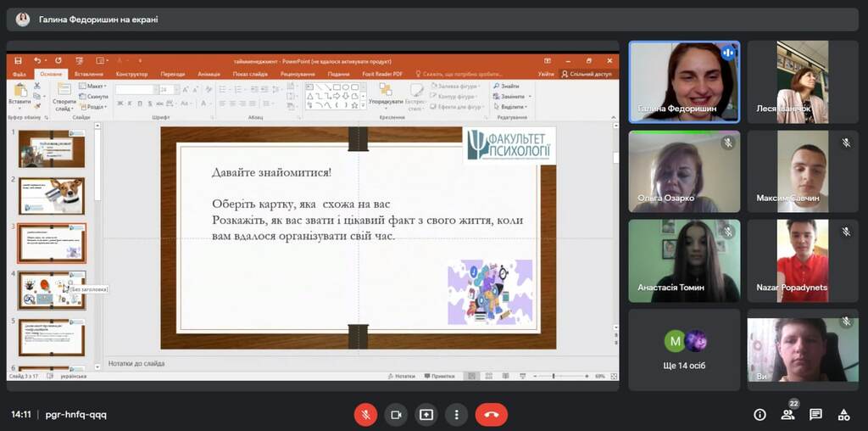Toggle the camera on or off
Image resolution: width=868 pixels, height=431 pixels.
click(396, 415)
